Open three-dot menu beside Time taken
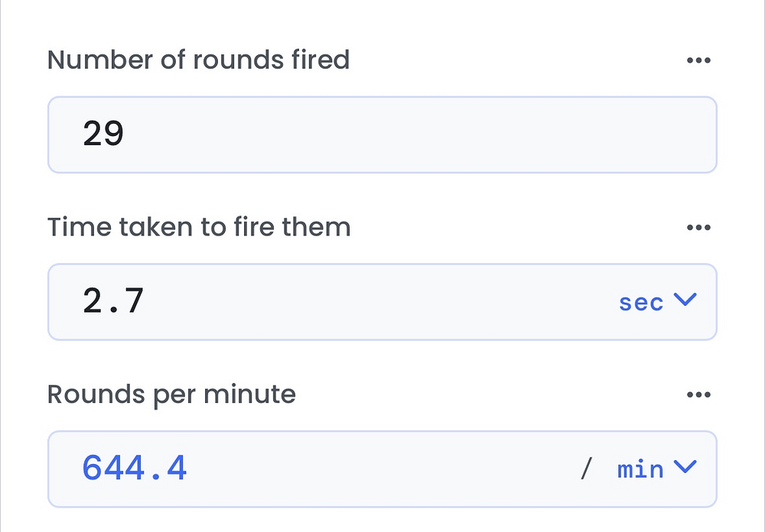Image resolution: width=765 pixels, height=532 pixels. pos(698,228)
